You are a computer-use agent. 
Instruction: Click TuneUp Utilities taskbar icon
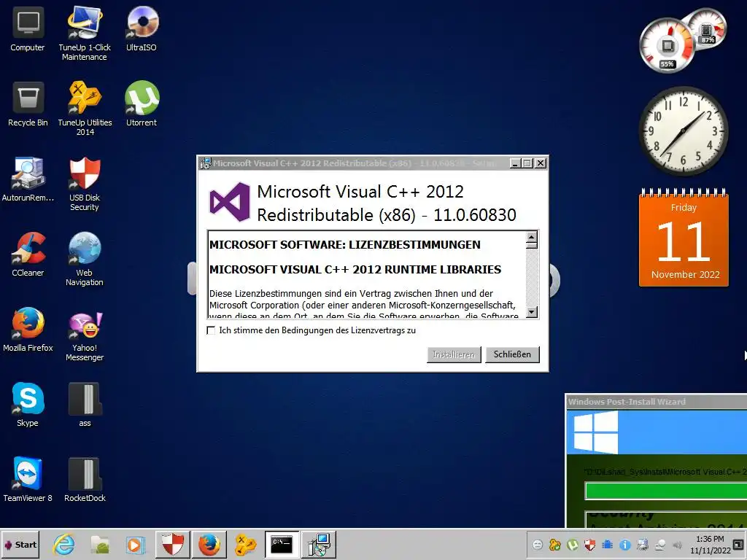click(245, 544)
